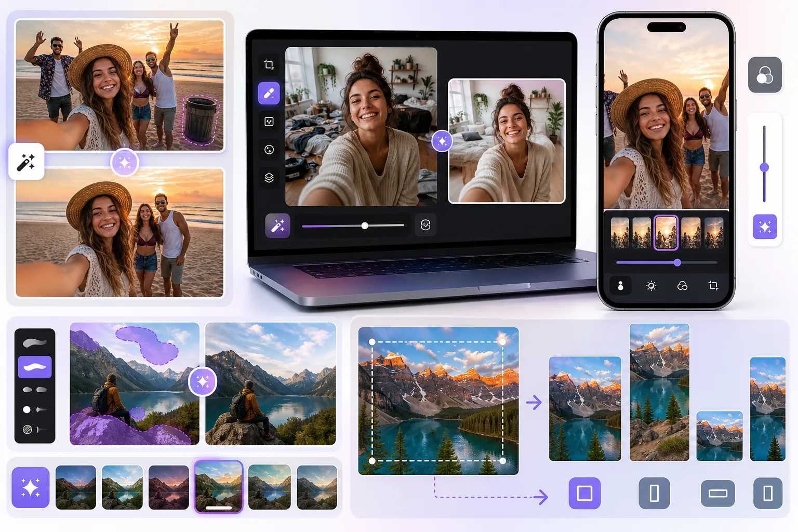The image size is (798, 532).
Task: Click the gray overlapping circles button beside phone
Action: point(765,75)
